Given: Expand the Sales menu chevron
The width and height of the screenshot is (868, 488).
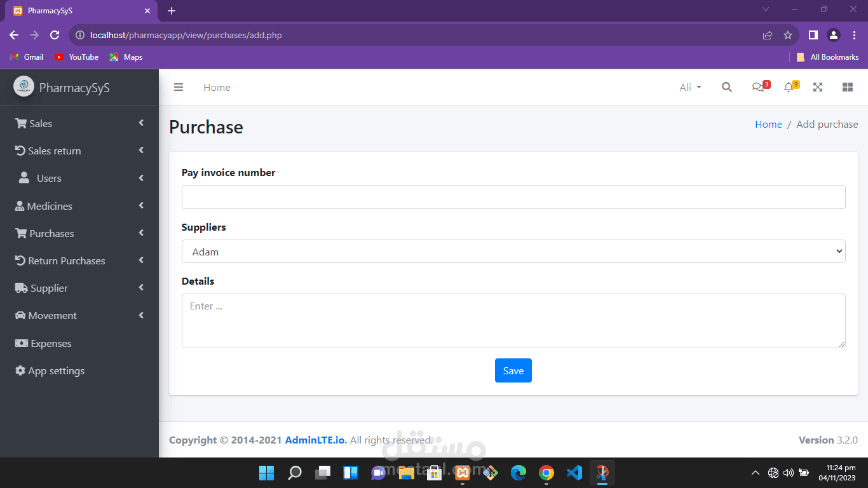Looking at the screenshot, I should (141, 123).
